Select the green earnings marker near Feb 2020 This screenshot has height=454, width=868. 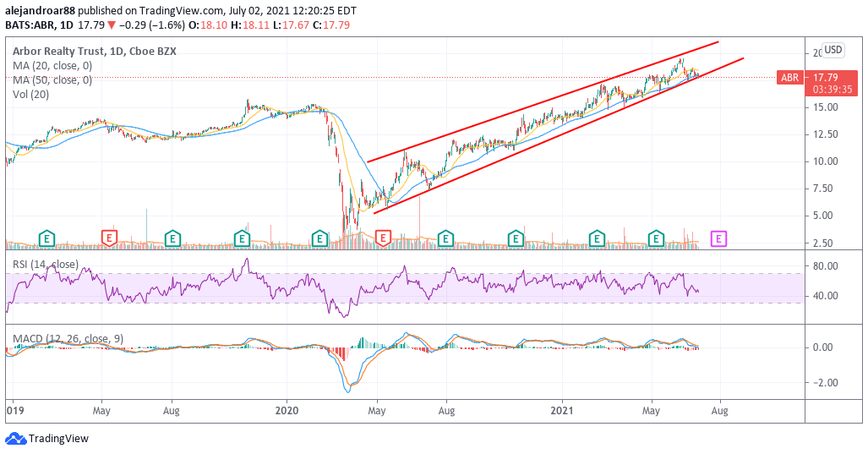point(319,238)
